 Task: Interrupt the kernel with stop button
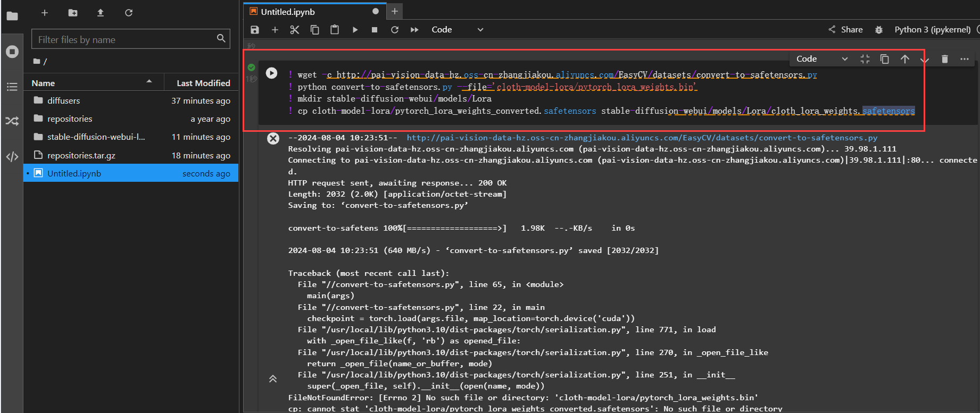tap(375, 30)
